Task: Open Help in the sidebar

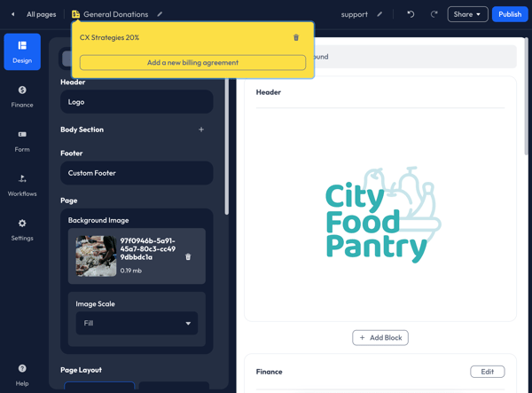Action: pyautogui.click(x=22, y=375)
